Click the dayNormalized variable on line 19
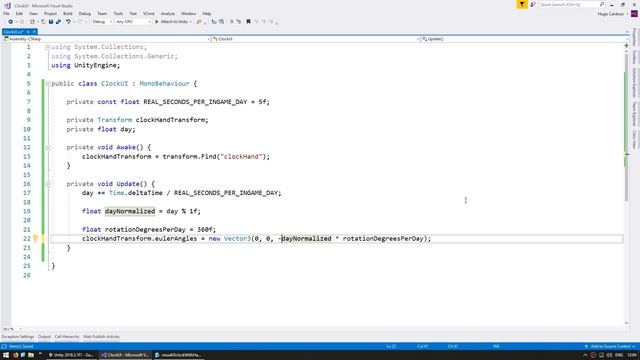 pyautogui.click(x=130, y=211)
